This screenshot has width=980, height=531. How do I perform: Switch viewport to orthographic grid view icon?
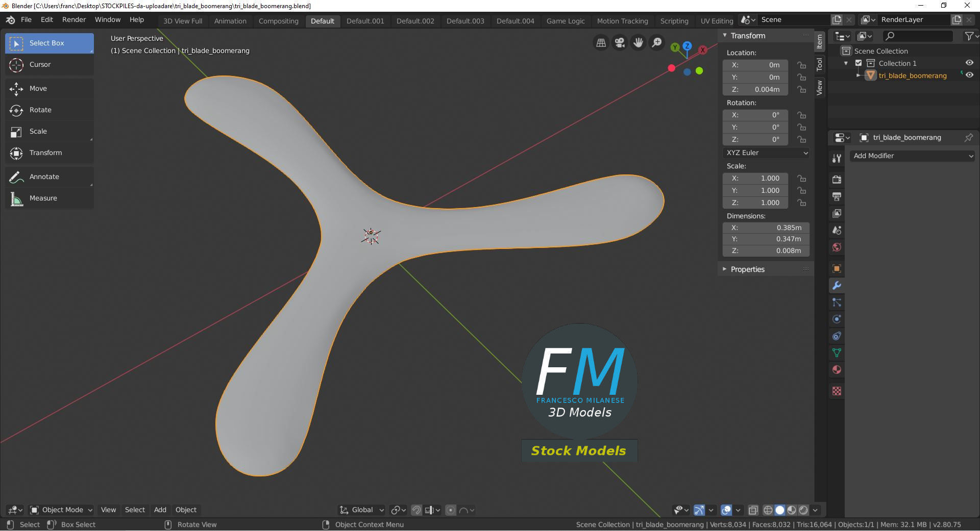click(x=601, y=43)
